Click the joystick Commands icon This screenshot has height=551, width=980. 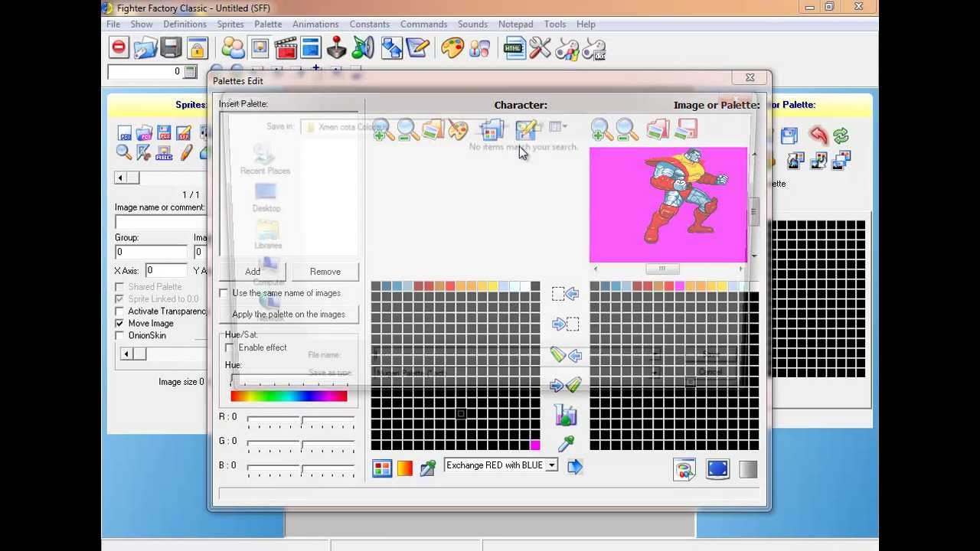click(337, 48)
